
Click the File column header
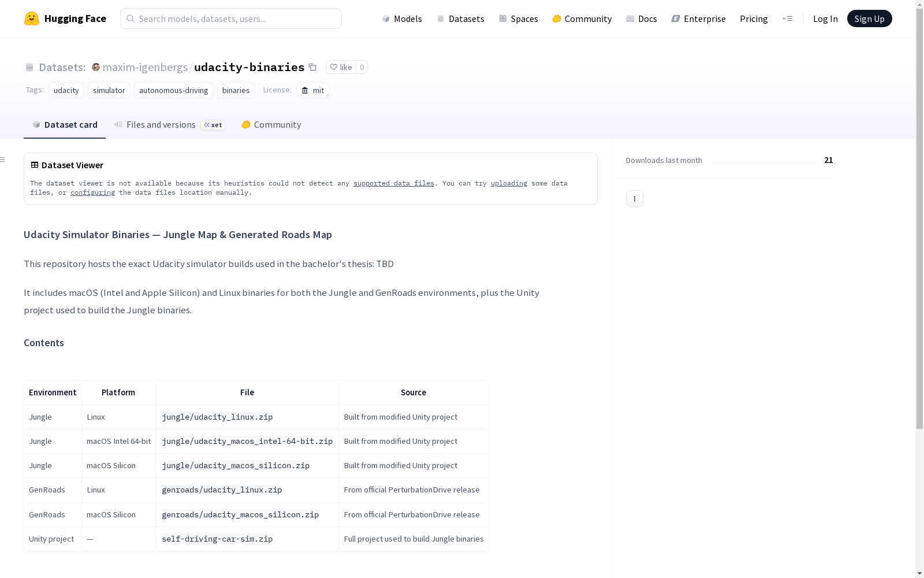coord(247,392)
